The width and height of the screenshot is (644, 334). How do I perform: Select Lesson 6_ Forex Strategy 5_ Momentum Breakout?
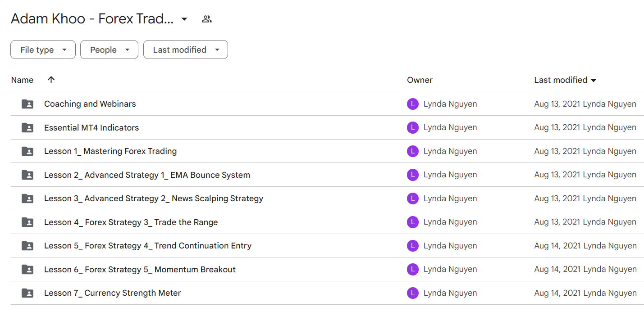tap(140, 270)
